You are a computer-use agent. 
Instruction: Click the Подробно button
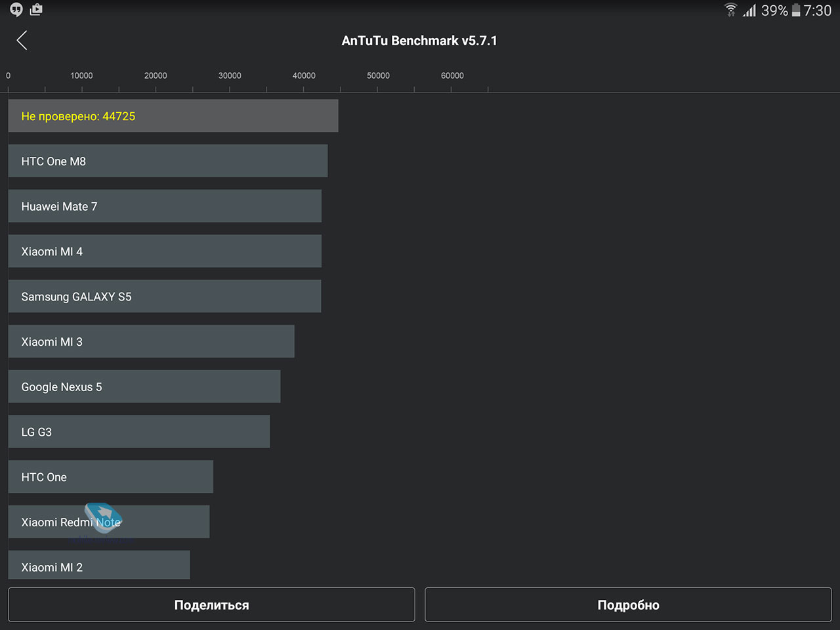(628, 604)
